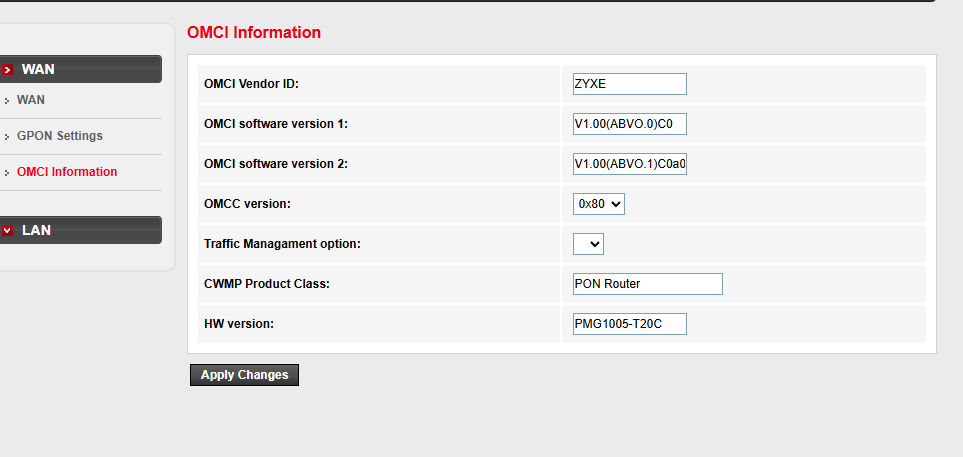The image size is (963, 457).
Task: Click the 'OMCI Vendor ID:' label
Action: click(x=251, y=84)
